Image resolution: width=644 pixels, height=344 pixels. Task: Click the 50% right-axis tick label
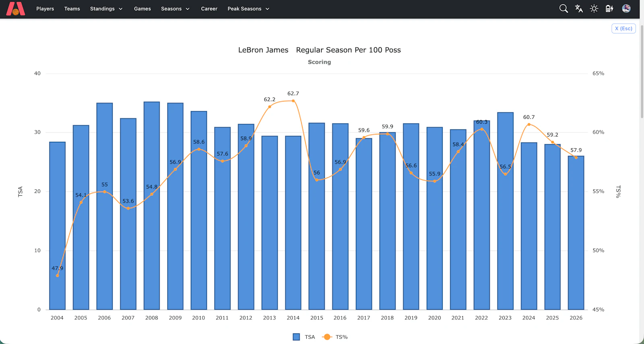pos(599,251)
